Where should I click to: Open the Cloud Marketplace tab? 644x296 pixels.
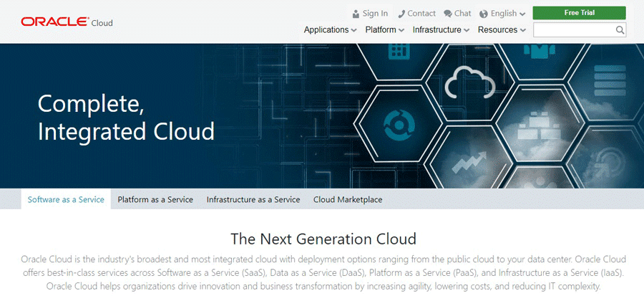click(x=348, y=199)
